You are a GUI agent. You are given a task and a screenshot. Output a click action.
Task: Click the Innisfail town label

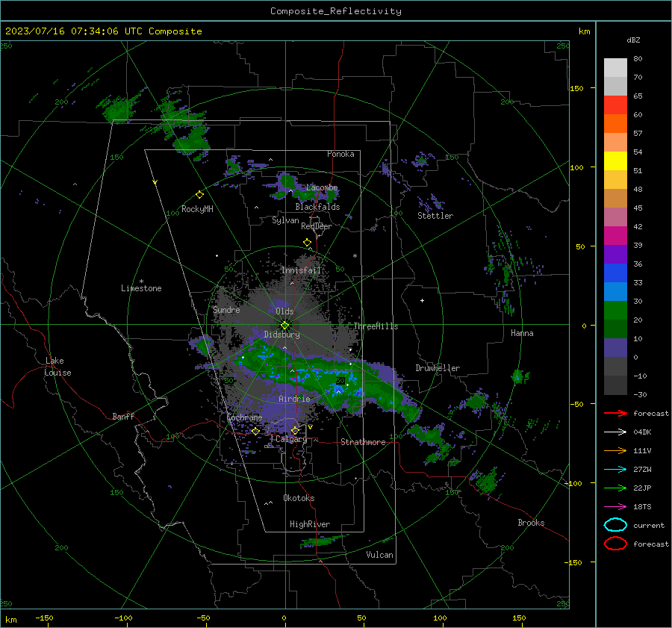tap(301, 270)
